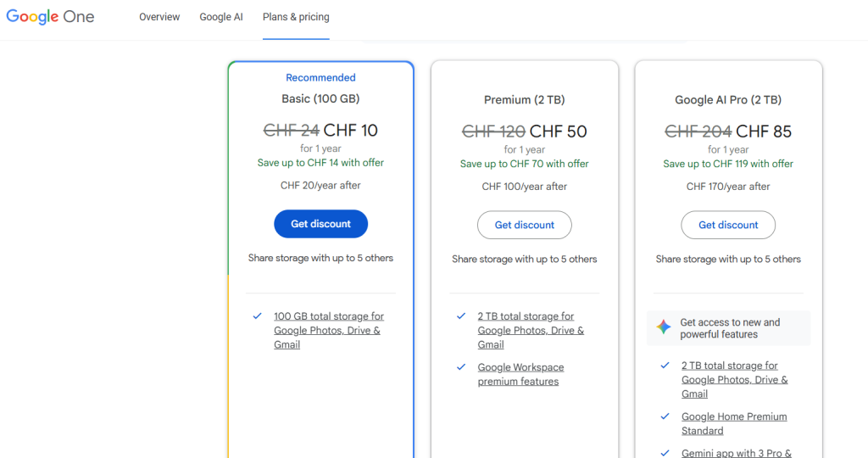Open Google Home Premium Standard link
Image resolution: width=868 pixels, height=458 pixels.
tap(733, 423)
